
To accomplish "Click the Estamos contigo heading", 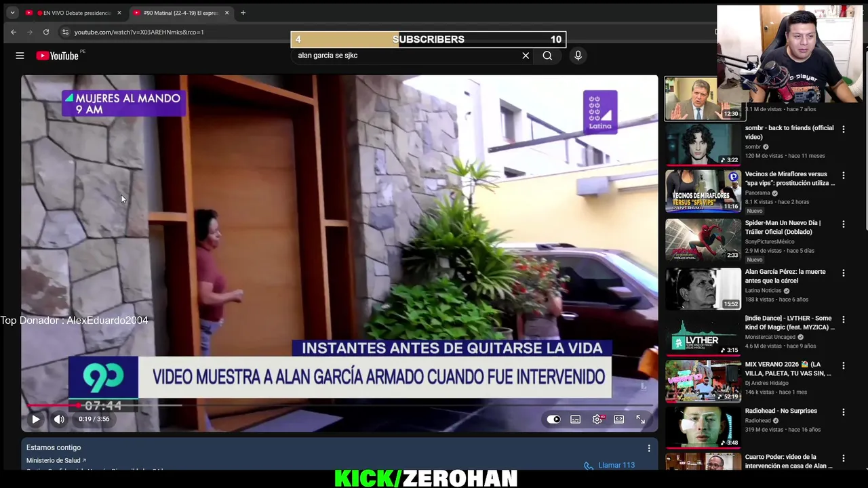I will [x=54, y=448].
